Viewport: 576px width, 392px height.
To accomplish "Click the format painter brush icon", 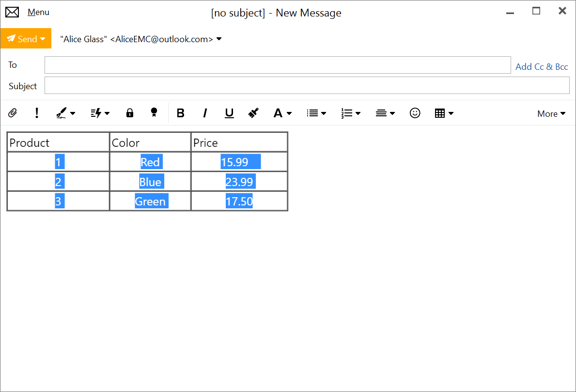I will click(x=253, y=113).
